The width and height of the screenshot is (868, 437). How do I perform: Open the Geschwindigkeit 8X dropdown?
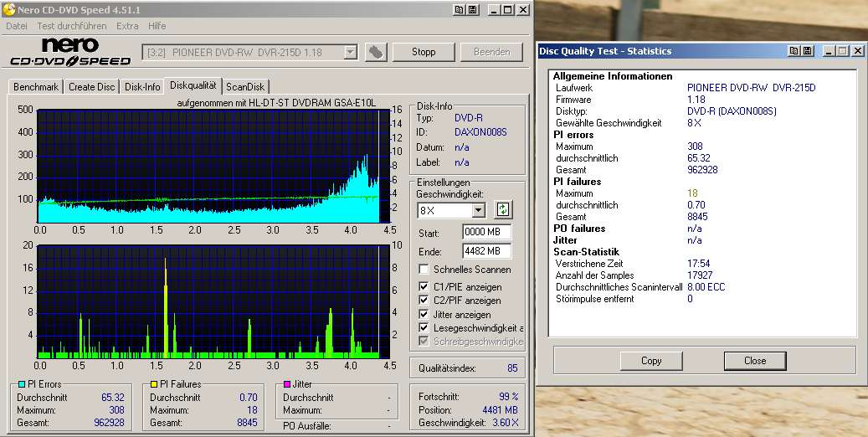pos(478,210)
